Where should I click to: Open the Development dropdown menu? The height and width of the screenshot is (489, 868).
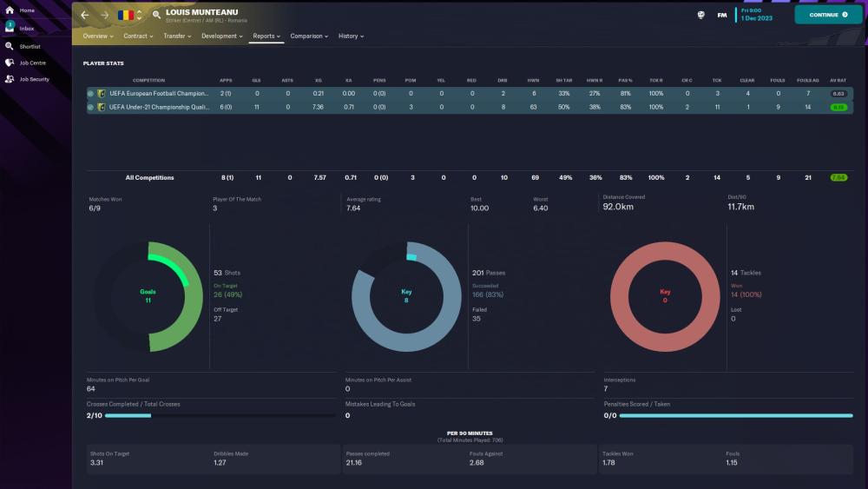(222, 36)
